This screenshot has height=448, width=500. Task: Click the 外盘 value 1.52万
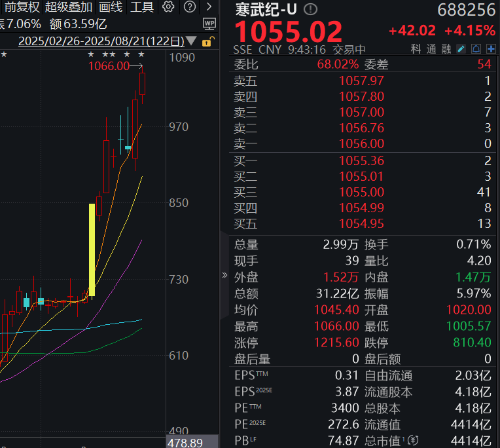pos(341,277)
